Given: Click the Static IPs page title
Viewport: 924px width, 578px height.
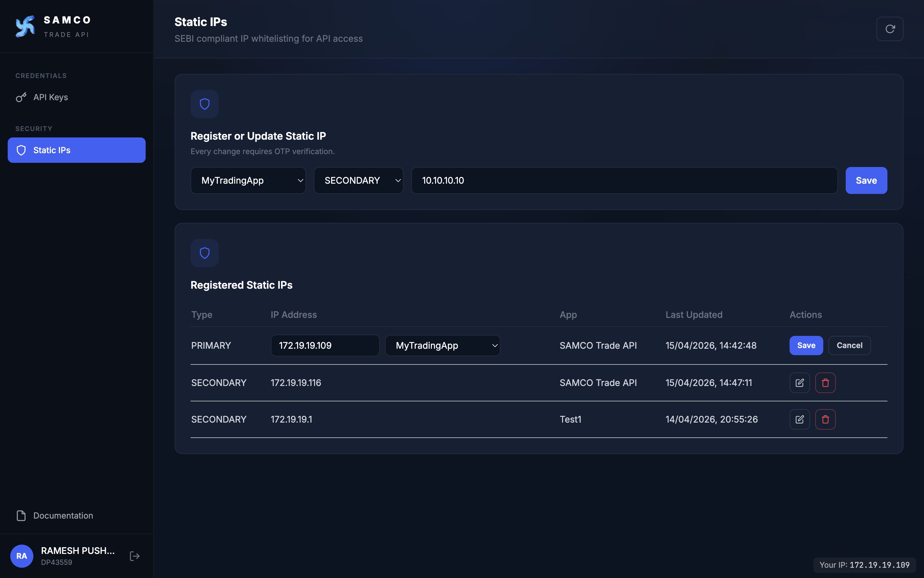Looking at the screenshot, I should point(201,22).
